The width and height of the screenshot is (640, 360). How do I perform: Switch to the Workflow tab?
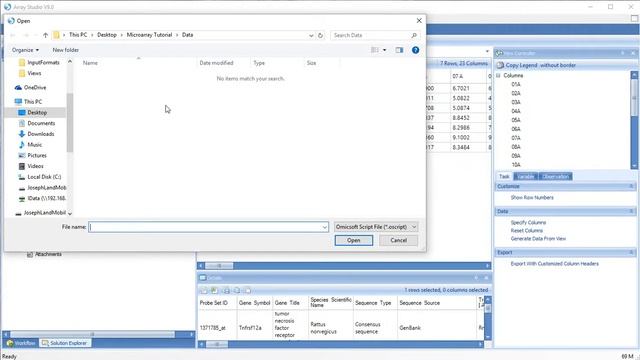coord(21,343)
